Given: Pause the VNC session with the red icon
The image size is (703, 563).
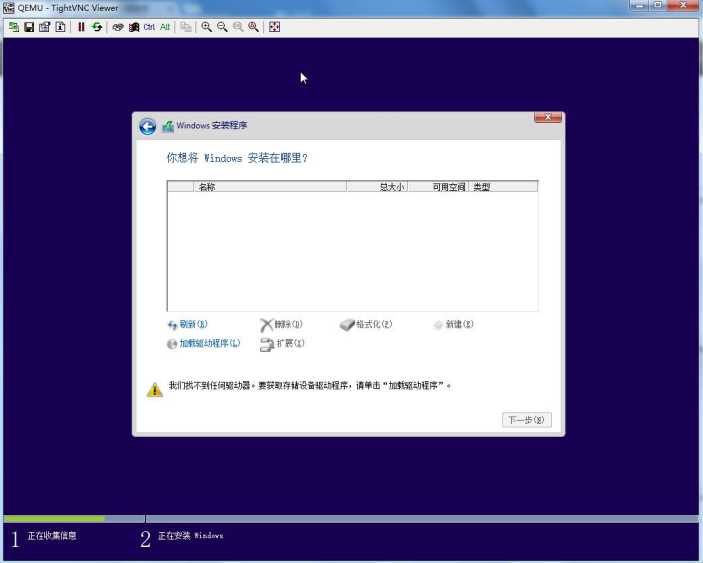Looking at the screenshot, I should pyautogui.click(x=81, y=27).
